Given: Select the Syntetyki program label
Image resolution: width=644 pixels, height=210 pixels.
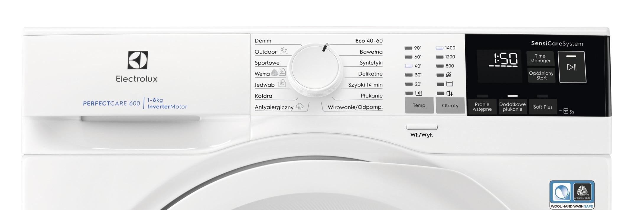Looking at the screenshot, I should [x=371, y=63].
